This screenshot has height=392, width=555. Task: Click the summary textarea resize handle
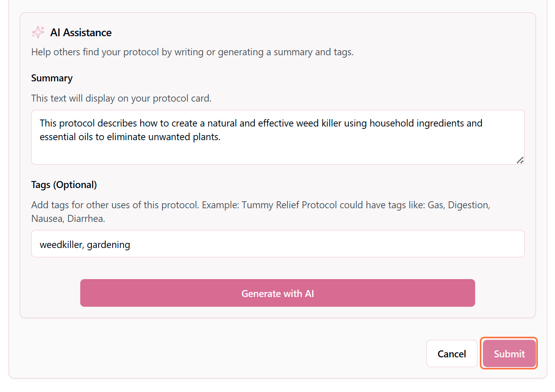point(520,160)
